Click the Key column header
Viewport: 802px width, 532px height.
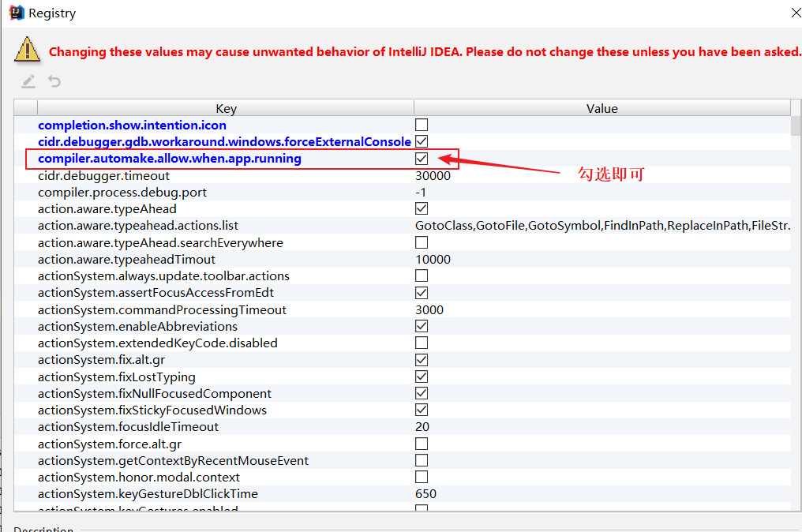(x=226, y=108)
